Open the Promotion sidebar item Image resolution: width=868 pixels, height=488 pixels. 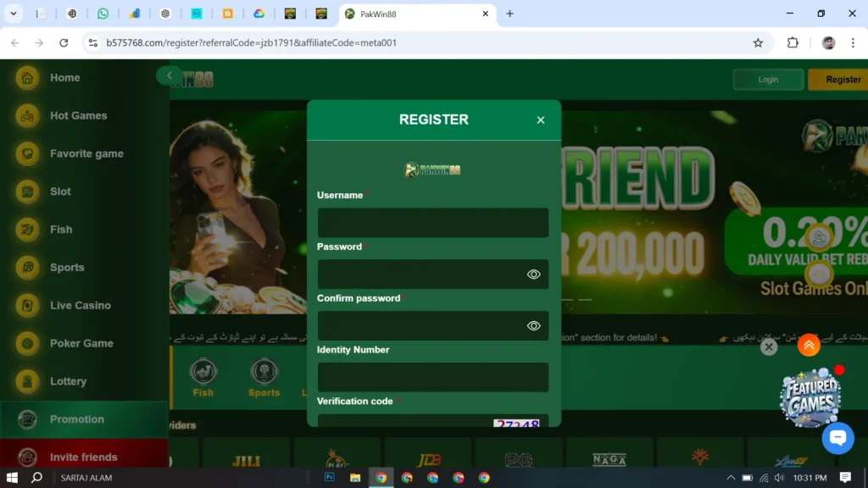(x=83, y=419)
